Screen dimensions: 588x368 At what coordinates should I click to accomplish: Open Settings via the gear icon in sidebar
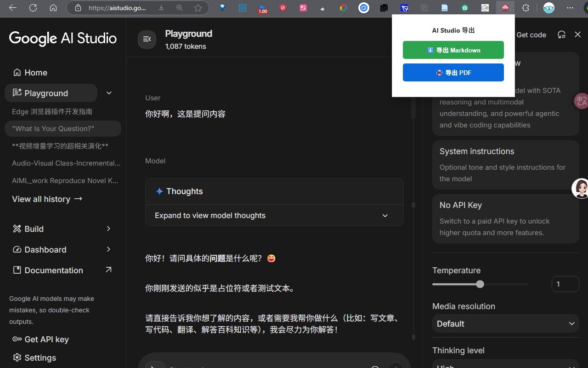pos(17,357)
